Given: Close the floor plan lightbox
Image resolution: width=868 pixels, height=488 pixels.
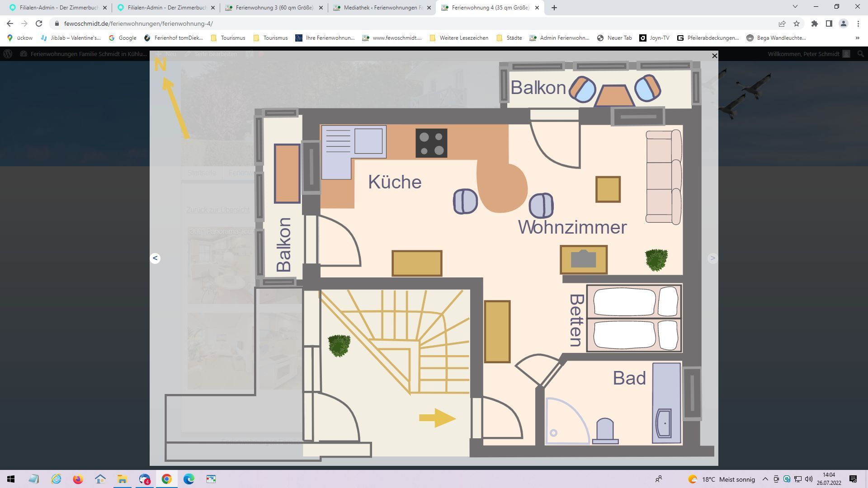Looking at the screenshot, I should [x=714, y=56].
